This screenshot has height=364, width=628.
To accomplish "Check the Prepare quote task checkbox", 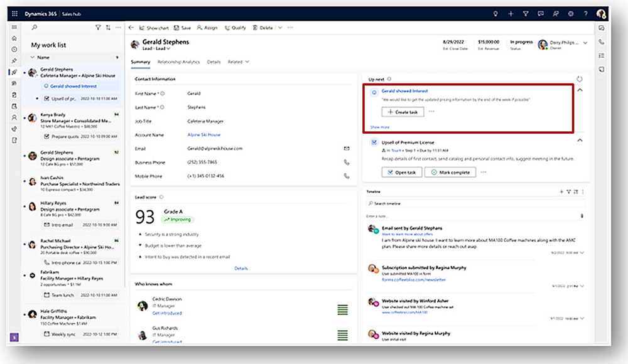I will click(46, 136).
